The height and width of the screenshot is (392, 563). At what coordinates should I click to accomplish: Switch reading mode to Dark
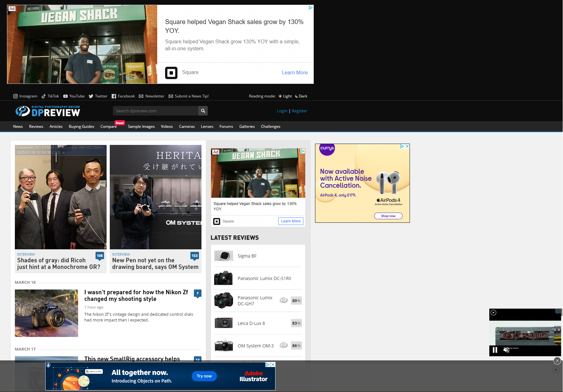[301, 96]
